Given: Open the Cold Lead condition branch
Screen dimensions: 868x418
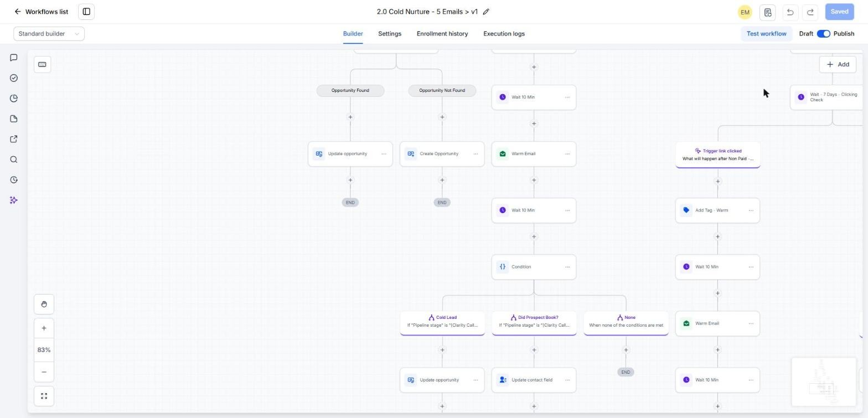Looking at the screenshot, I should tap(442, 323).
